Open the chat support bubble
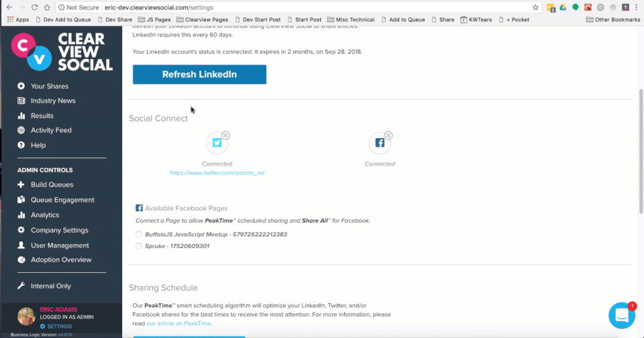 click(x=621, y=315)
